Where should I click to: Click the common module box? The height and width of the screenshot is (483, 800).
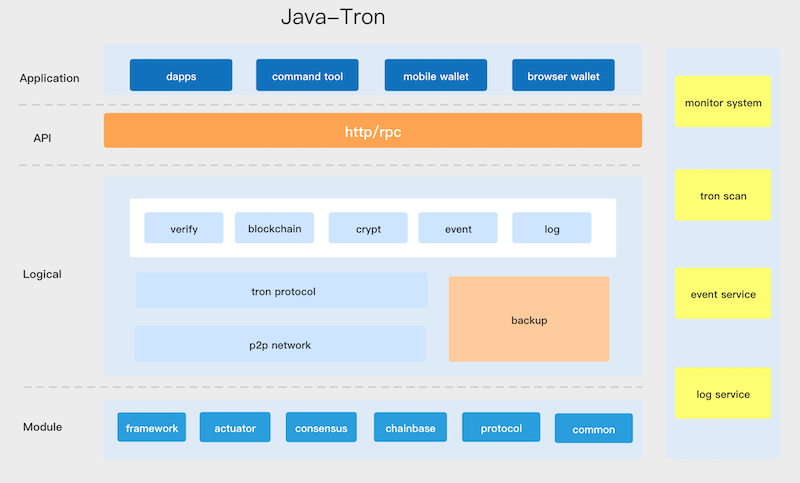coord(593,428)
